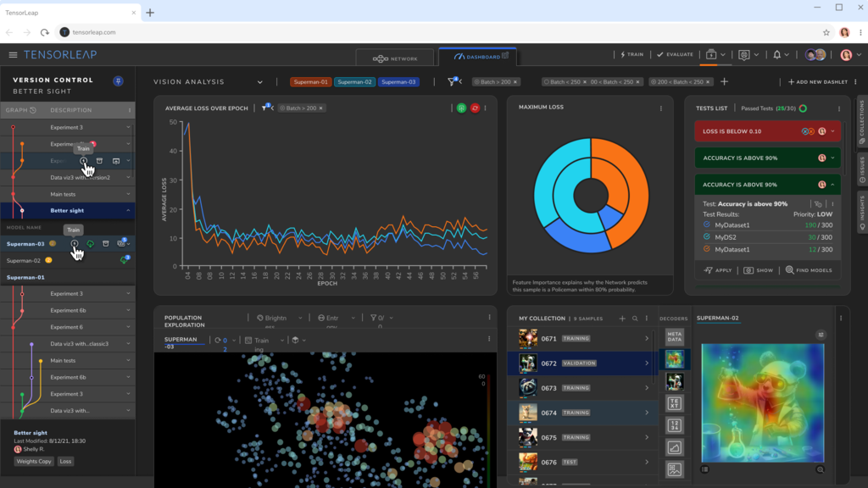868x488 pixels.
Task: Click the Evaluate button
Action: point(675,55)
